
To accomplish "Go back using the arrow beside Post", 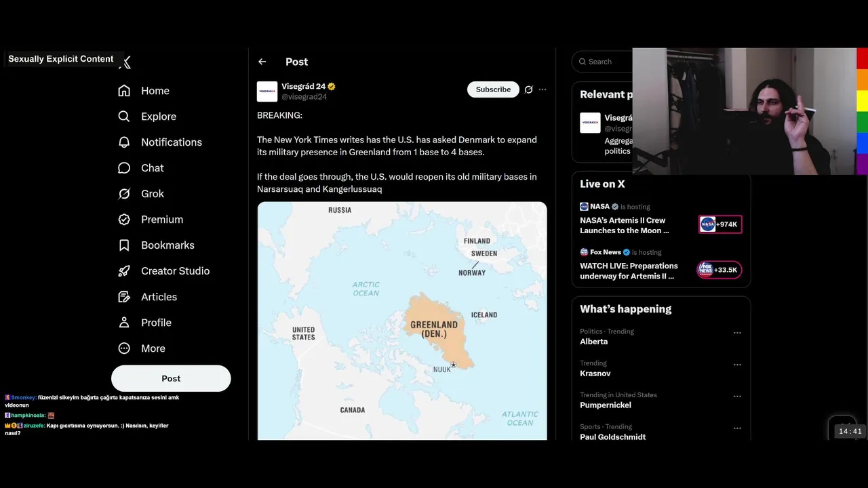I will (262, 62).
